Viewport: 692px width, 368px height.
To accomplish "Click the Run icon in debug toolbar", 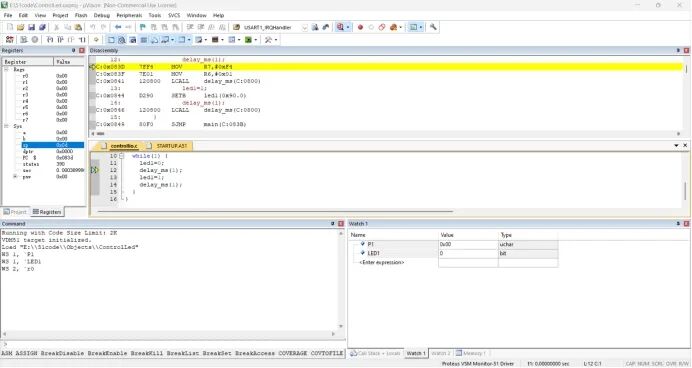I will (x=24, y=40).
